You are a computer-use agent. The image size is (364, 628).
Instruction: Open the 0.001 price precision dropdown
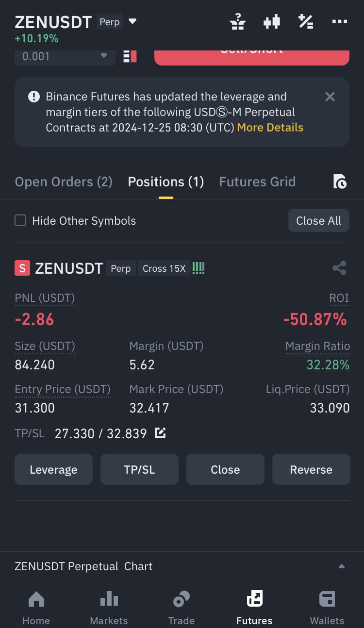click(65, 56)
